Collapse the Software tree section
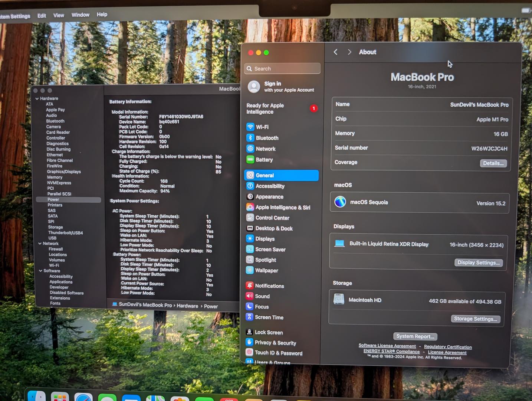 [40, 271]
